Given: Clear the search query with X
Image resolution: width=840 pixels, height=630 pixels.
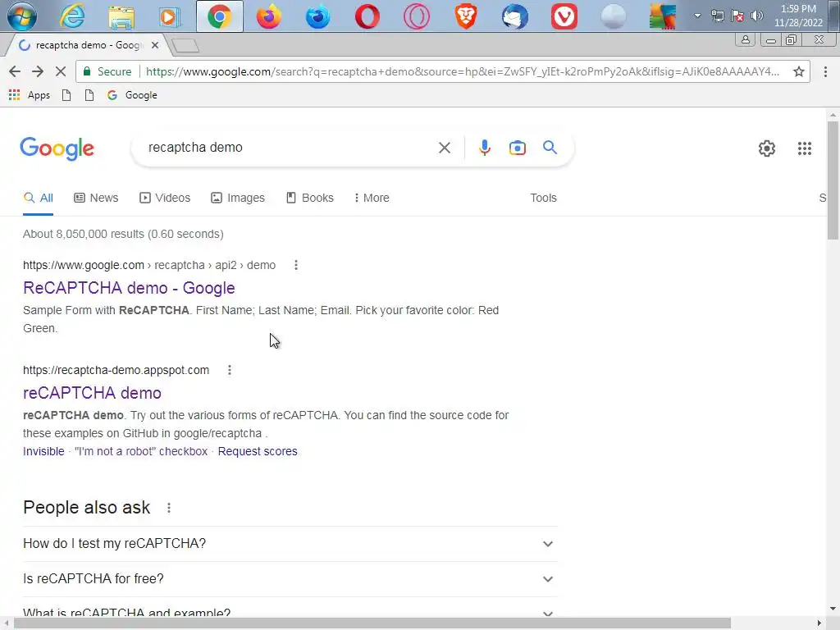Looking at the screenshot, I should click(445, 148).
